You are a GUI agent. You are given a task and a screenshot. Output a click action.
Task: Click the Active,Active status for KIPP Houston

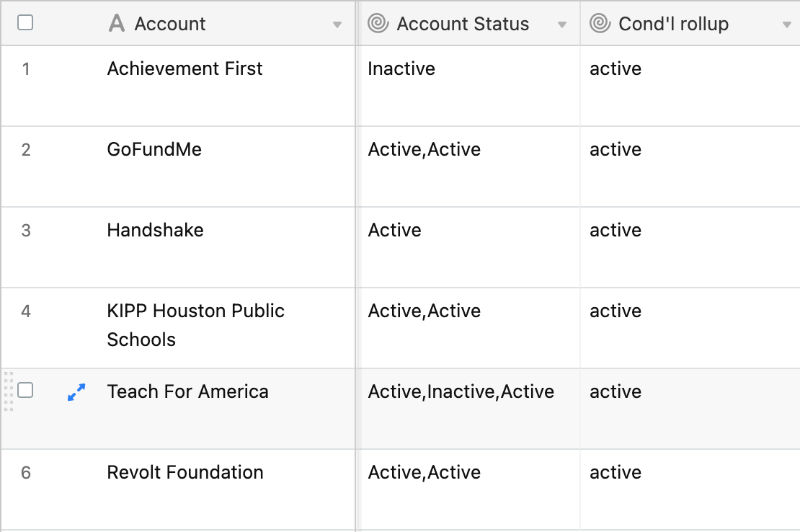[424, 311]
